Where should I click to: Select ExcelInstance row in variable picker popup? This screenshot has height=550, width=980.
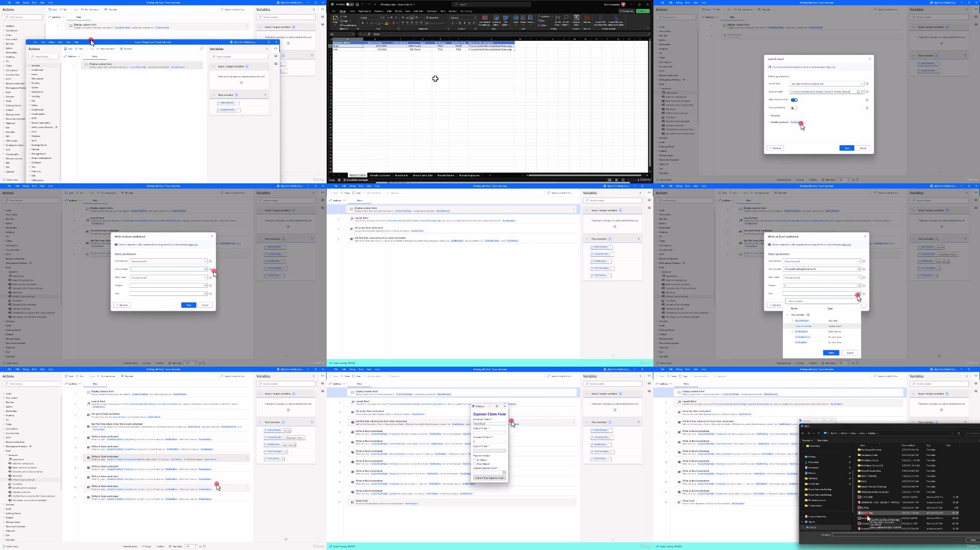coord(822,331)
